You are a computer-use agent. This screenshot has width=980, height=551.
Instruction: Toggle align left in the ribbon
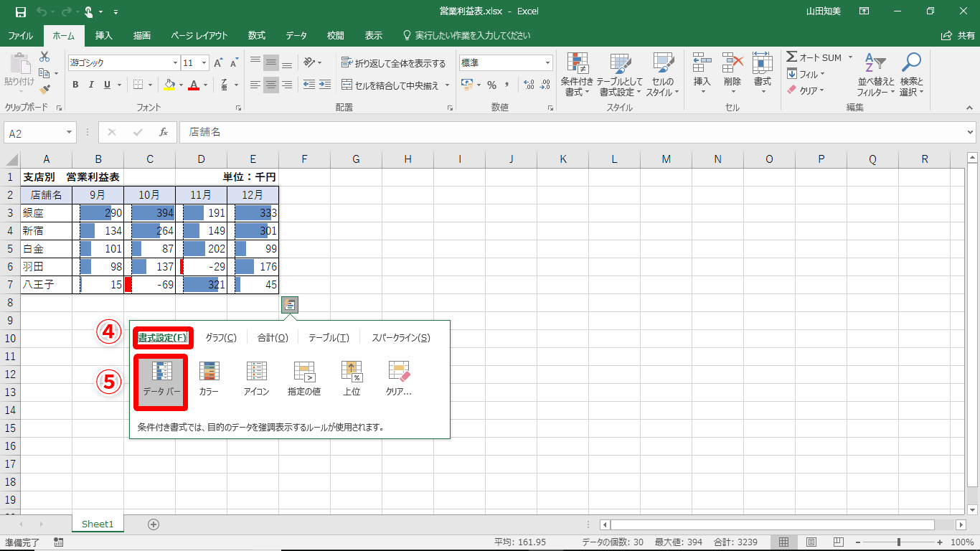(255, 85)
